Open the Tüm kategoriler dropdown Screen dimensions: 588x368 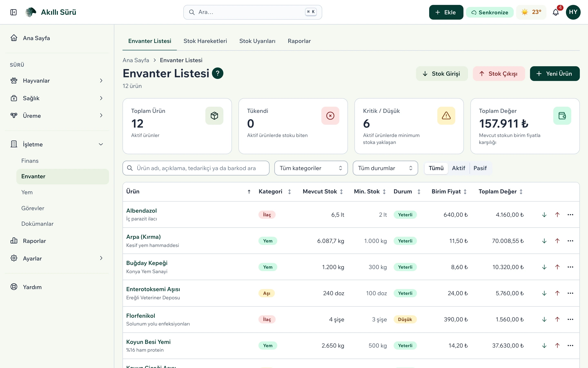click(x=311, y=168)
